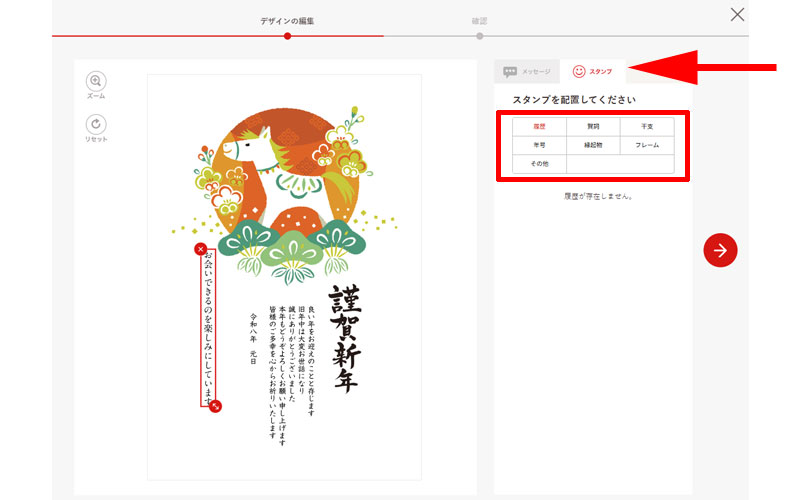800x500 pixels.
Task: Close the editor with the X icon
Action: (737, 14)
